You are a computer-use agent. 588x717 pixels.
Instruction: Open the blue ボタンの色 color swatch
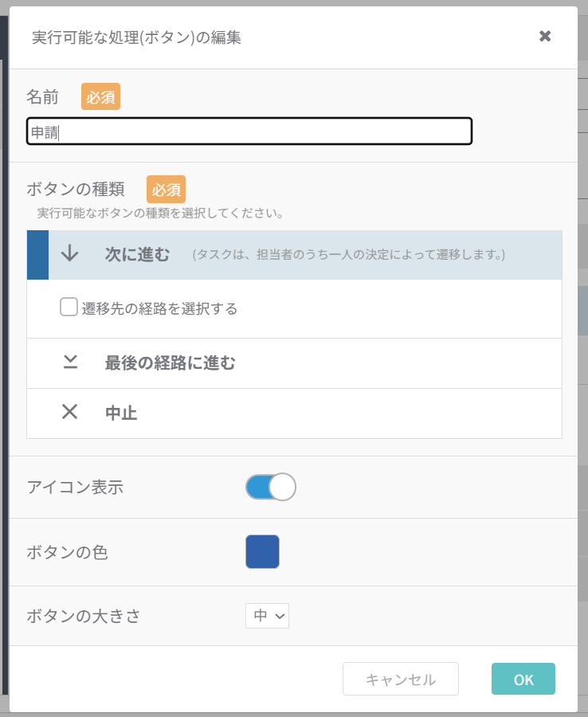click(x=262, y=552)
